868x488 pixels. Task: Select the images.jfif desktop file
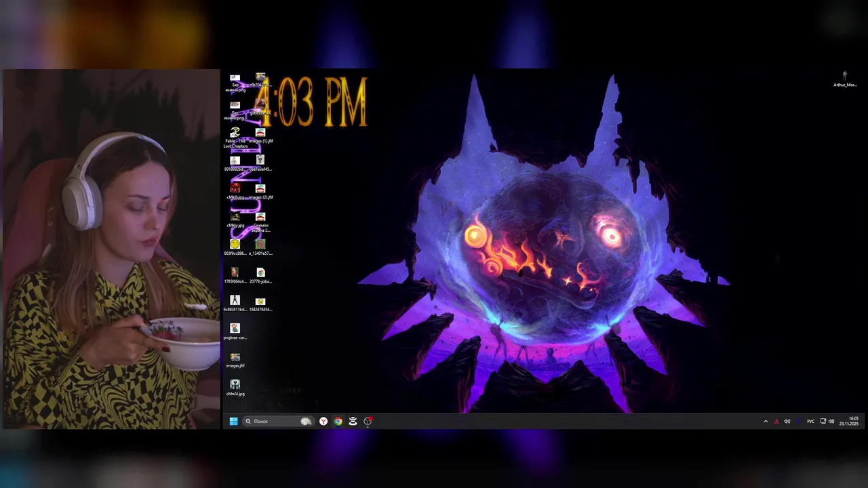coord(235,361)
